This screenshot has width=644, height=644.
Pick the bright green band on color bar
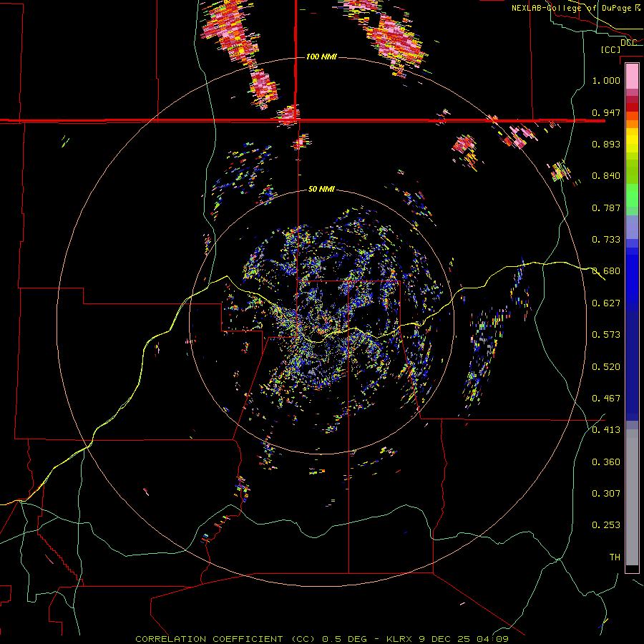coord(632,195)
